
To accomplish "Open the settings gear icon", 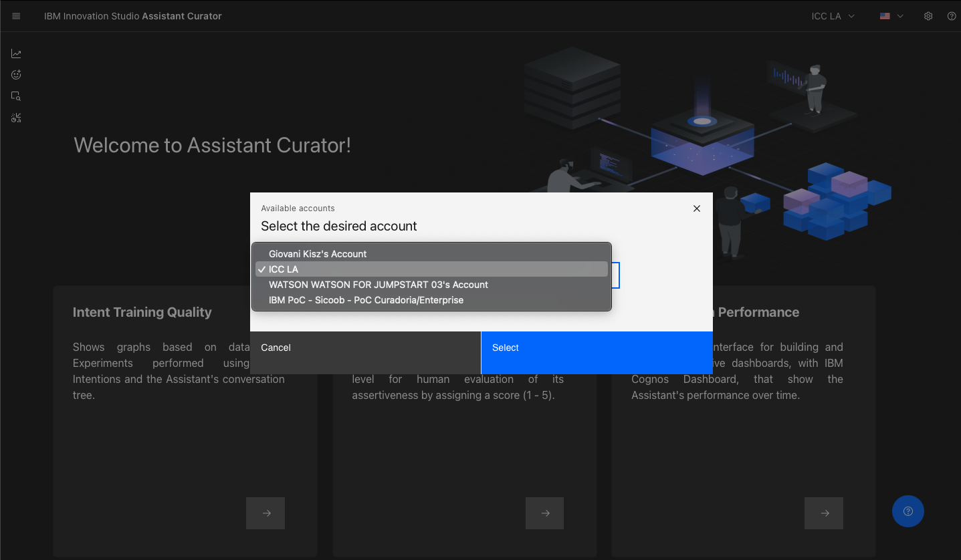I will [928, 16].
